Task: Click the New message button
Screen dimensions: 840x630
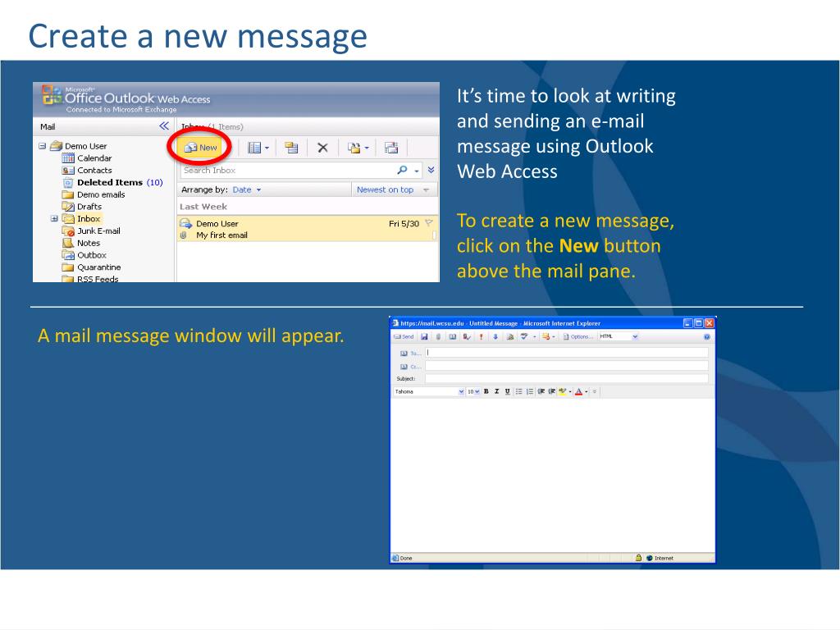Action: pyautogui.click(x=200, y=148)
